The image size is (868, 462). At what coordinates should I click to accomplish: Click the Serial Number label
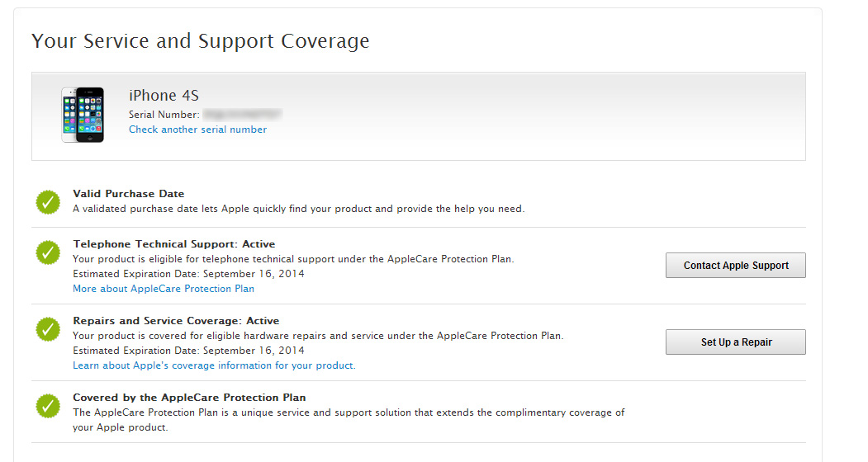(x=164, y=115)
